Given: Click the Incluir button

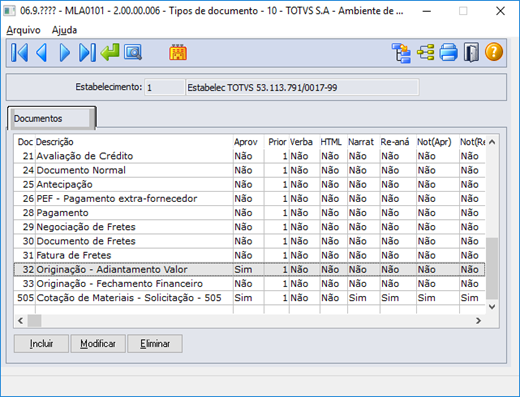Looking at the screenshot, I should point(41,343).
